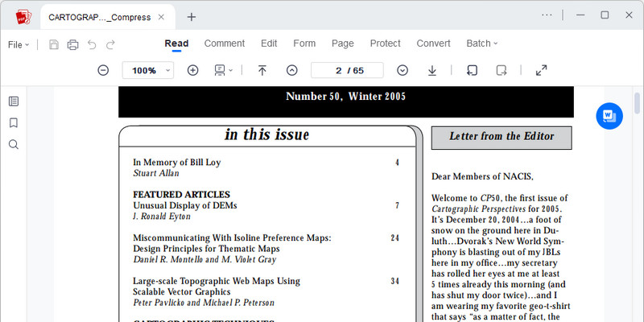Viewport: 644px width, 322px height.
Task: Click the "in this issue" heading
Action: coord(267,134)
